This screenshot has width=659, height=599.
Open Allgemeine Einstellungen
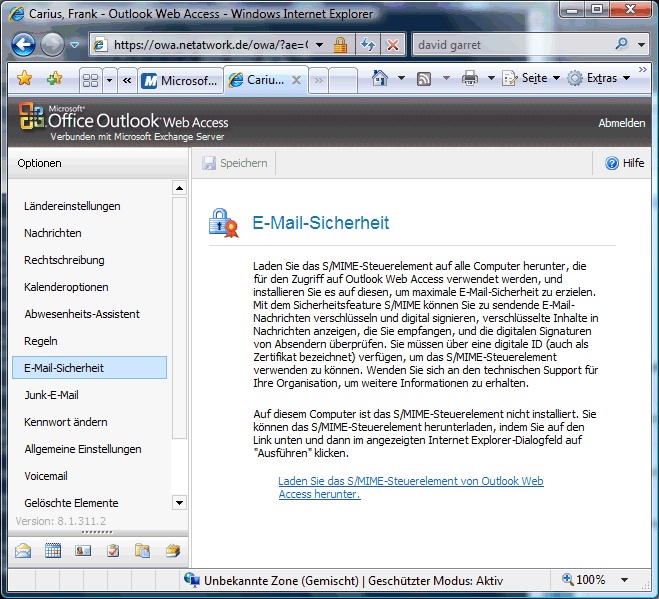click(83, 449)
